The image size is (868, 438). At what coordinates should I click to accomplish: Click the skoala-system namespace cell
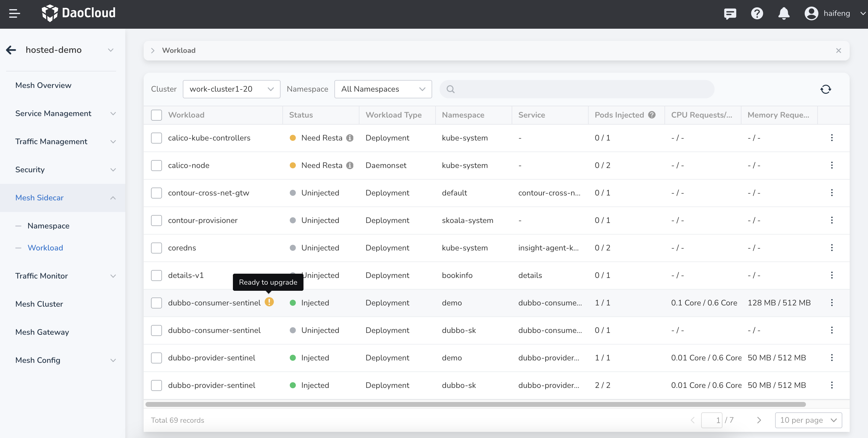tap(468, 221)
